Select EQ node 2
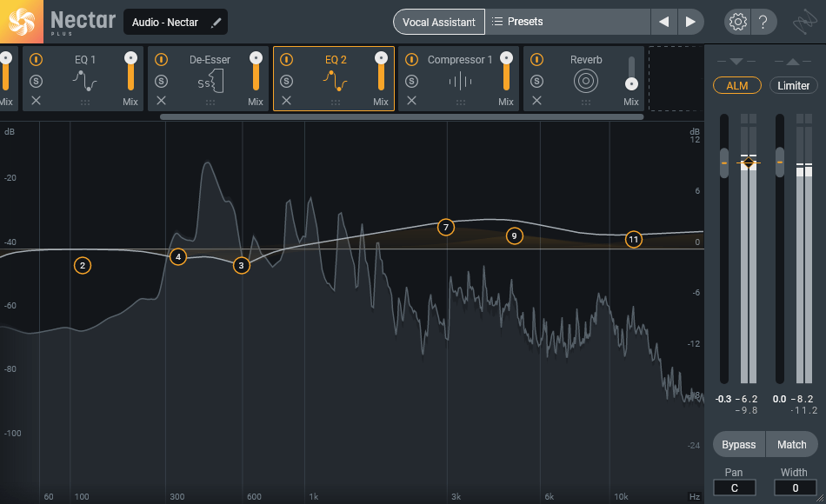The image size is (826, 504). click(83, 265)
